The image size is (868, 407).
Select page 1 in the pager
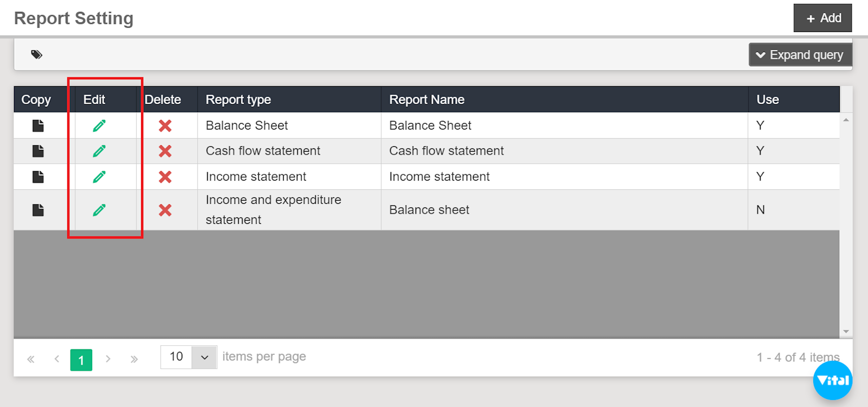point(81,360)
